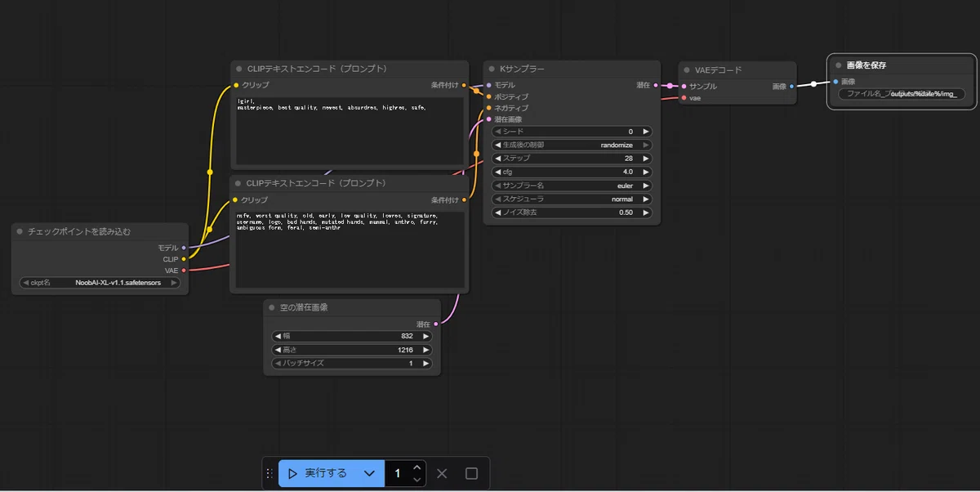Viewport: 980px width, 492px height.
Task: Click the 潜在 output port on 空の潜在画像
Action: tap(436, 324)
